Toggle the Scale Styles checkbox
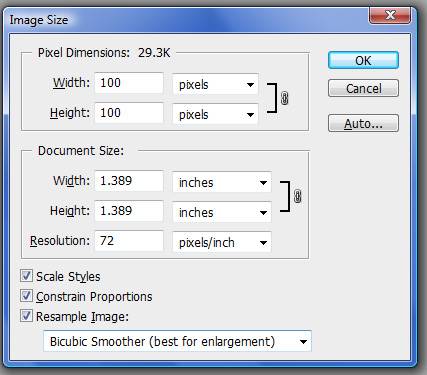The width and height of the screenshot is (427, 375). 26,276
